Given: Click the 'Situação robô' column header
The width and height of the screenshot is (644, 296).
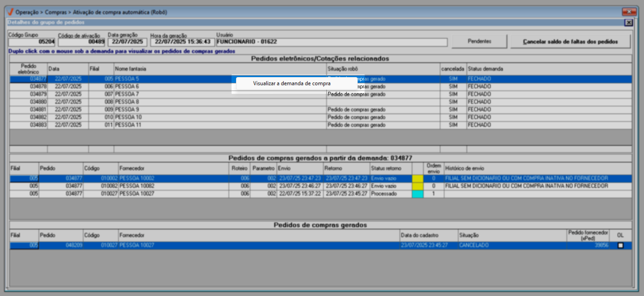Looking at the screenshot, I should point(383,69).
